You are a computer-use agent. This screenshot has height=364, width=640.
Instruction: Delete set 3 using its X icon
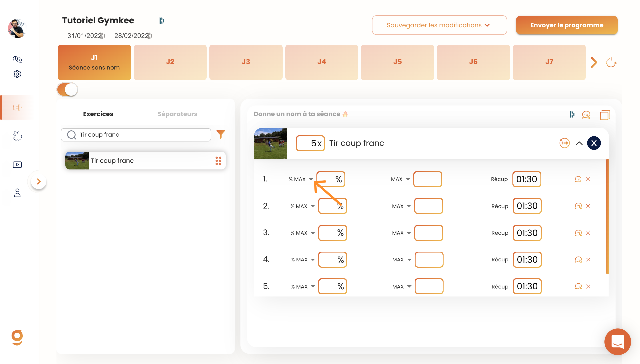[x=588, y=233]
